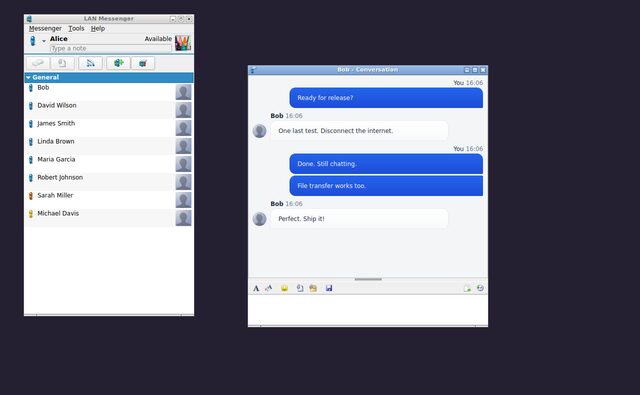Click Alice's colorful profile picture
The height and width of the screenshot is (395, 640).
click(183, 43)
